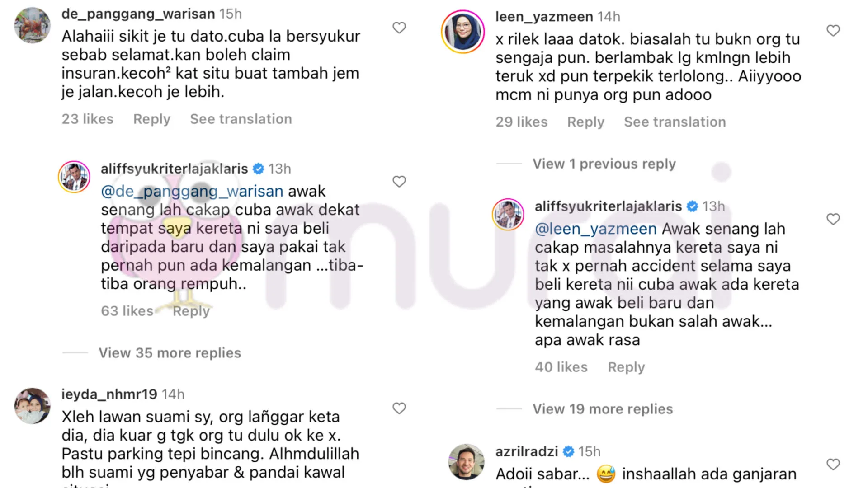
Task: Expand View 1 previous reply
Action: coord(604,164)
